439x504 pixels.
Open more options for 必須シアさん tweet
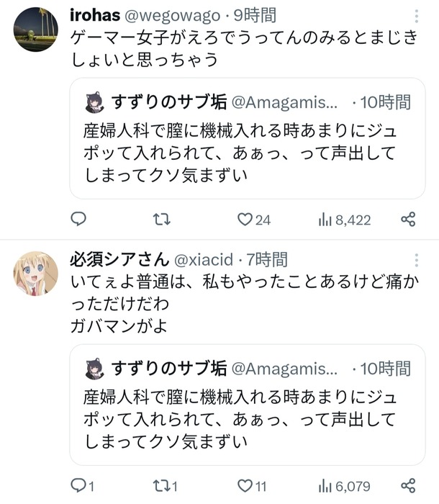[x=417, y=260]
